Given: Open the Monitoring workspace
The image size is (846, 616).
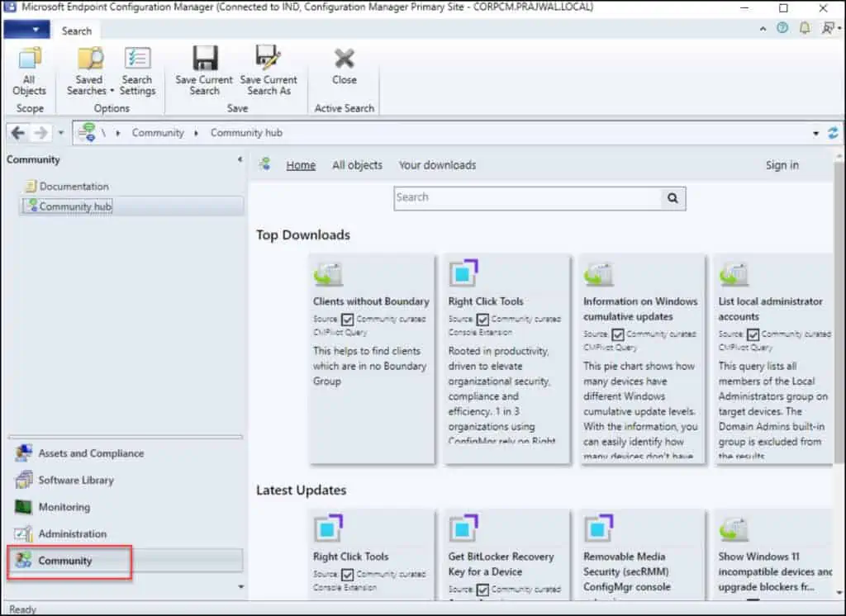Looking at the screenshot, I should [x=125, y=507].
